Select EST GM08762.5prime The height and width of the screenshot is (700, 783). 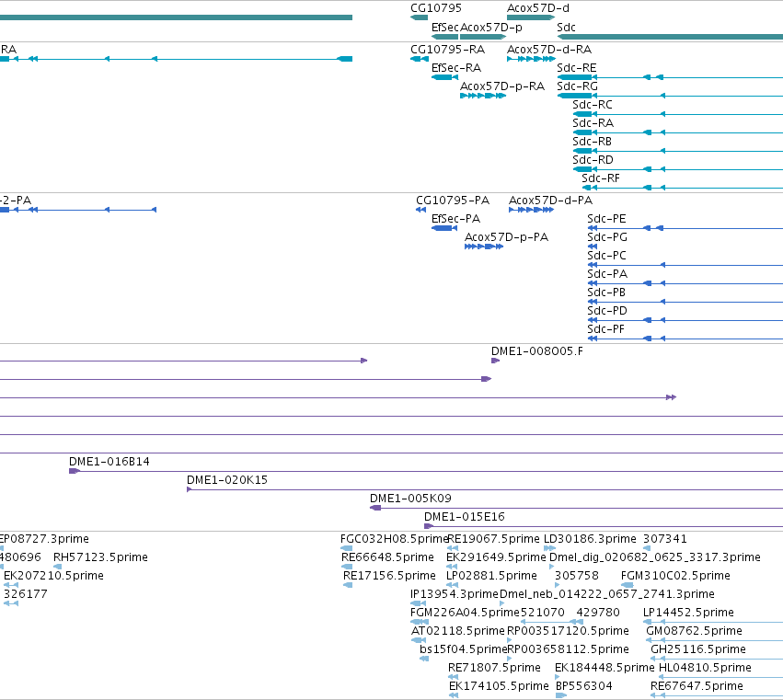715,640
